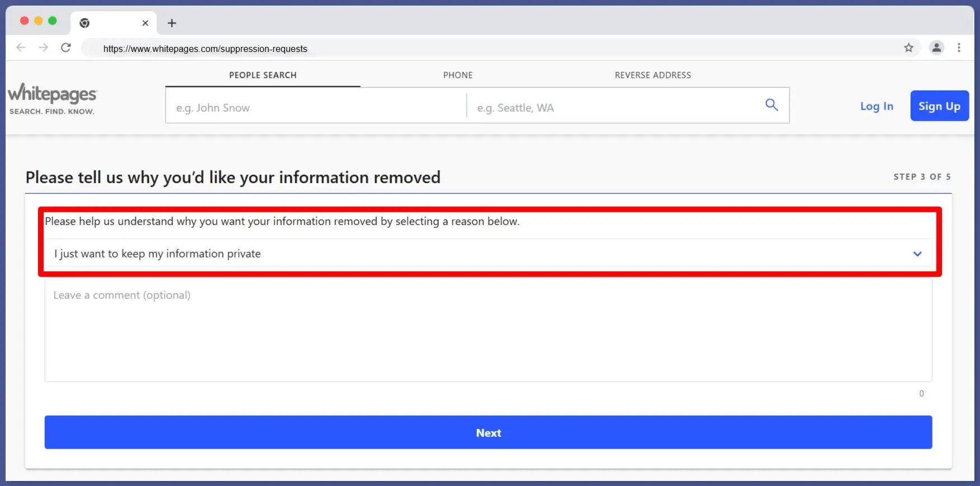Screen dimensions: 980x486
Task: Close the current browser tab
Action: click(145, 23)
